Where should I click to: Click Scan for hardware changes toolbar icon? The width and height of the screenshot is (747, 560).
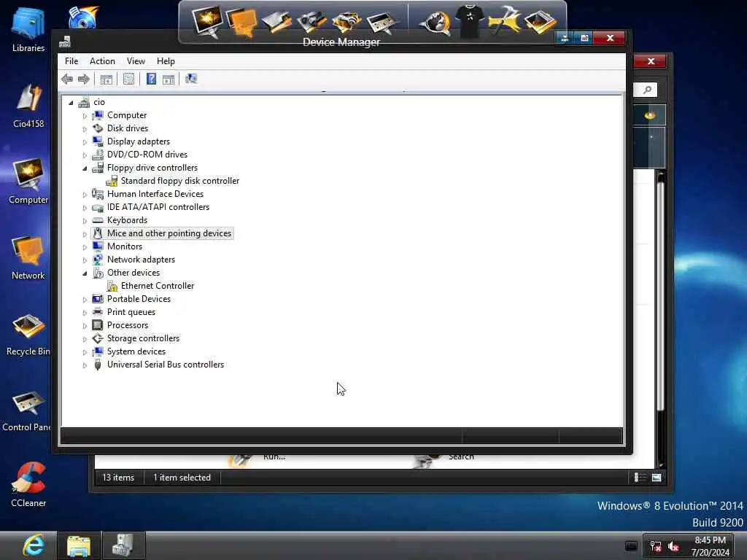point(191,79)
